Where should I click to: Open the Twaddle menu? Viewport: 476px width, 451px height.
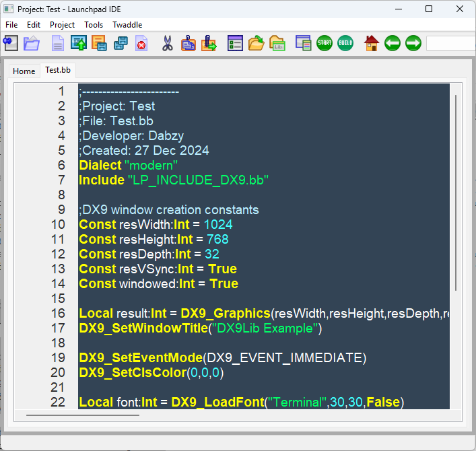pyautogui.click(x=127, y=25)
